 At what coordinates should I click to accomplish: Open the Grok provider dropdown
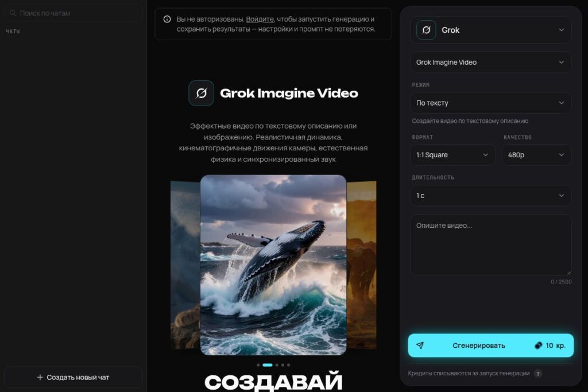pyautogui.click(x=491, y=30)
